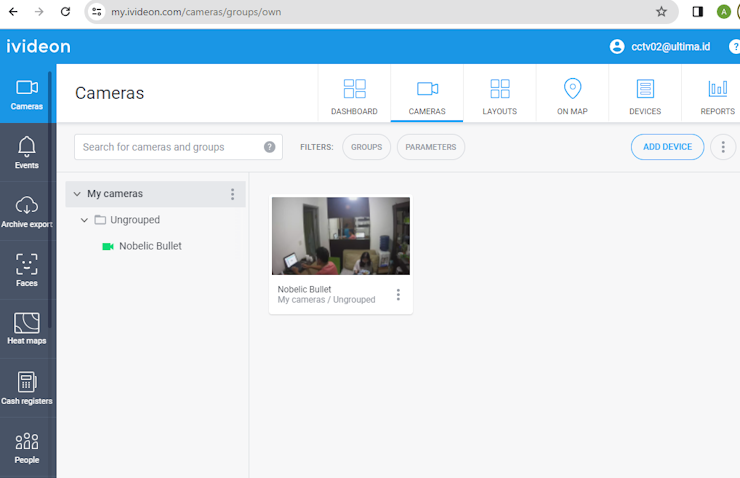Click the Nobelic Bullet card title

tap(304, 289)
